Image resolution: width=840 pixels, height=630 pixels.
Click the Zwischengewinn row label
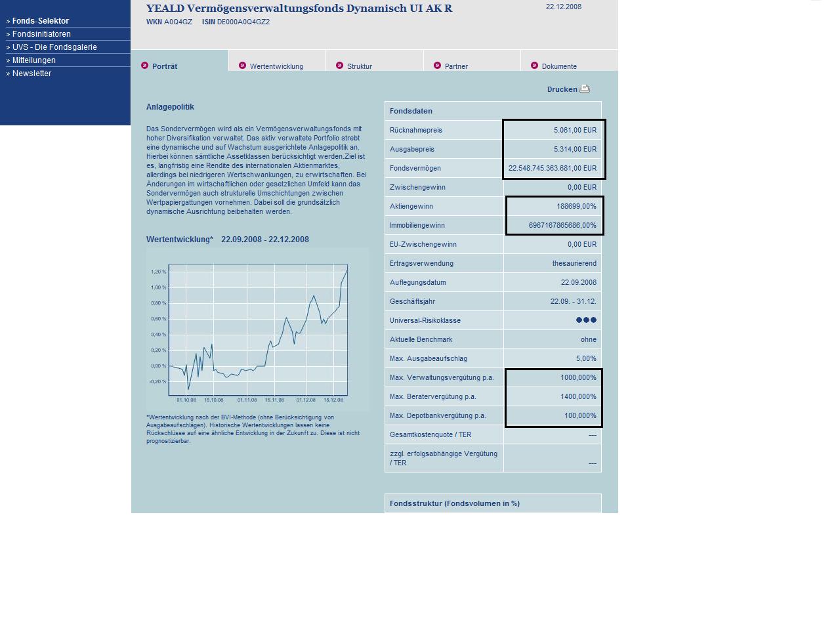[417, 187]
